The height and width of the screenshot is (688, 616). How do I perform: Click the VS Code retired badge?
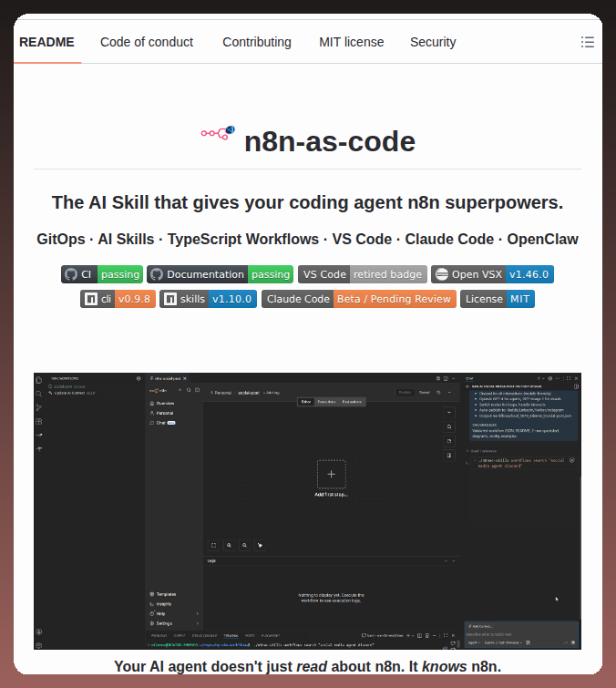(363, 274)
